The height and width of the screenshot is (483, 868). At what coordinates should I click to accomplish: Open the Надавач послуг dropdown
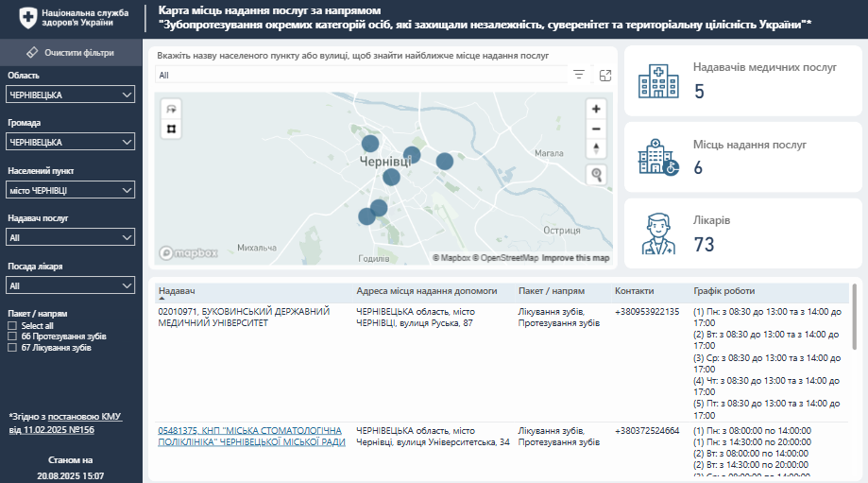point(70,237)
